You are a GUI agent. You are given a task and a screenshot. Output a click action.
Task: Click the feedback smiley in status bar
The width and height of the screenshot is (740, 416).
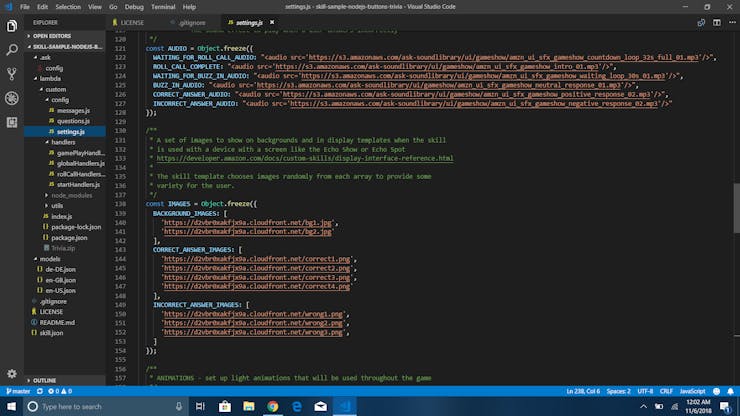click(x=716, y=391)
